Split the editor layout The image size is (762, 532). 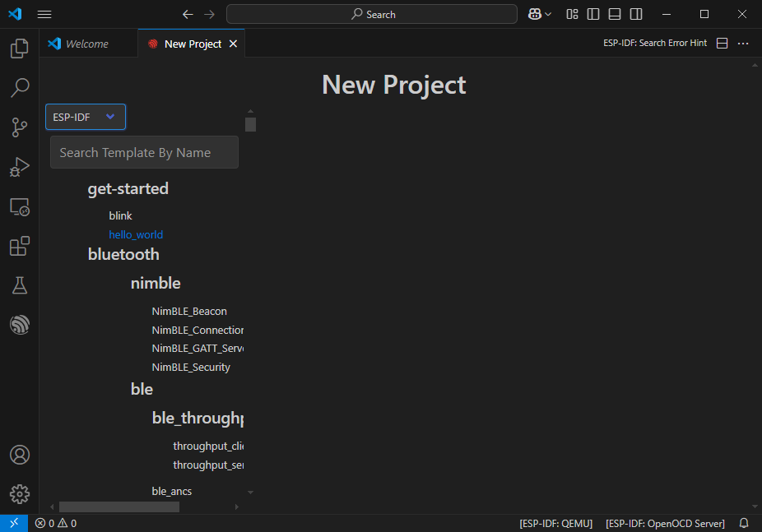click(x=723, y=44)
